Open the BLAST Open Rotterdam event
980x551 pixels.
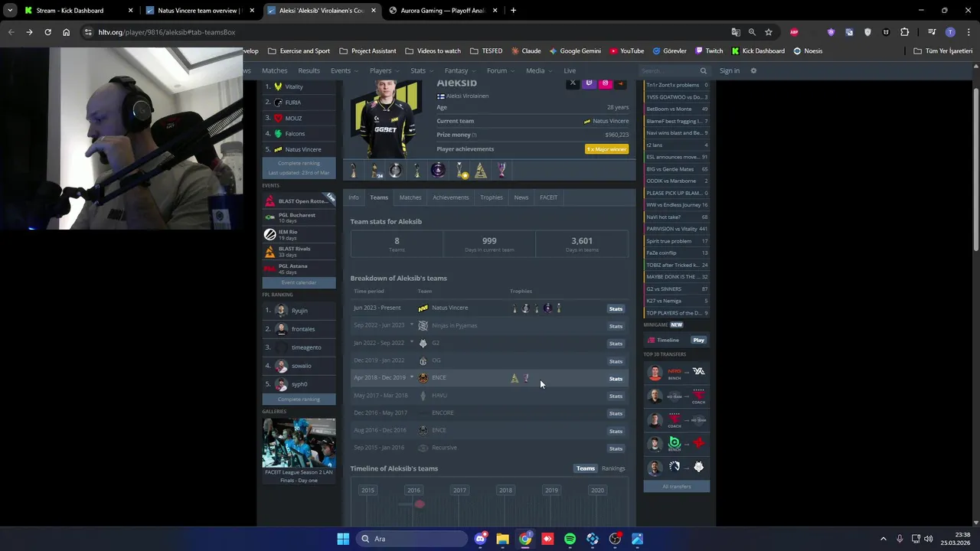299,201
